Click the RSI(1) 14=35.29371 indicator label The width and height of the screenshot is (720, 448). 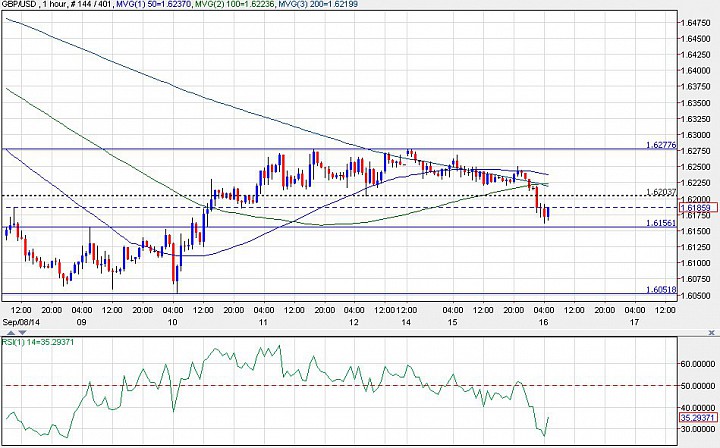[x=38, y=342]
